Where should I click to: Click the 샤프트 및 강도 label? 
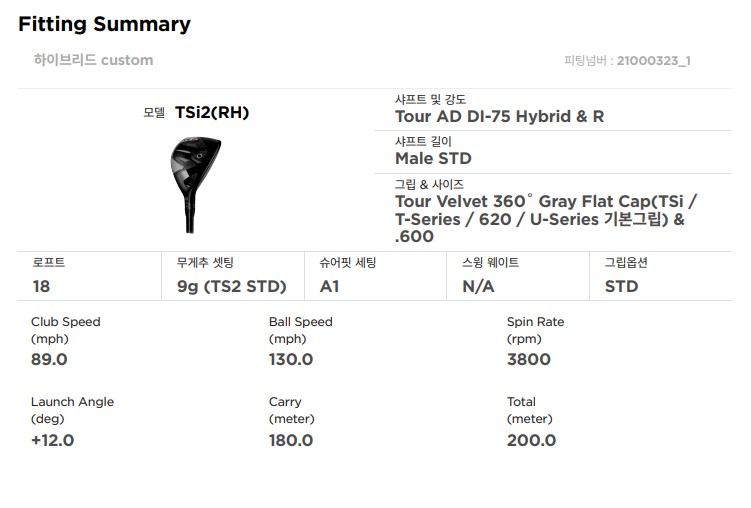(x=430, y=99)
